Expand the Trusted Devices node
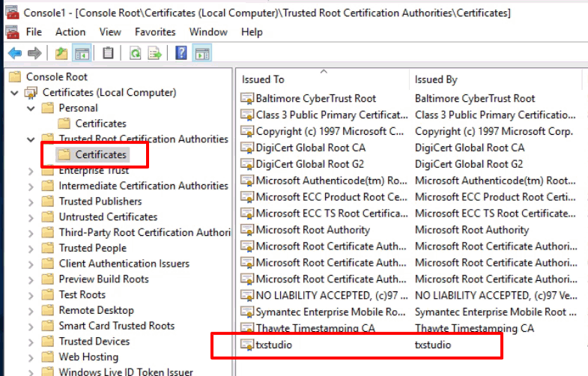 tap(31, 342)
